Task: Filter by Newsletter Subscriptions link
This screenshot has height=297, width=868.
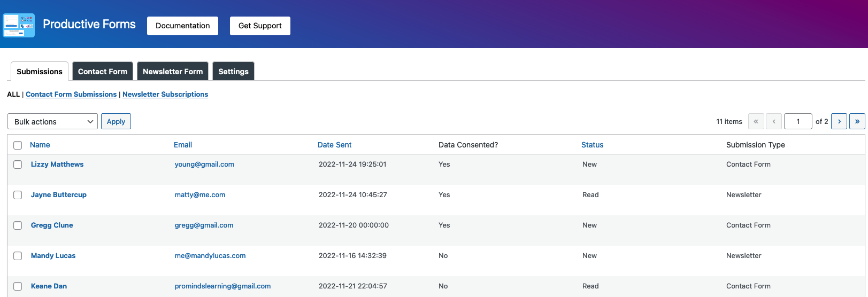Action: pyautogui.click(x=165, y=94)
